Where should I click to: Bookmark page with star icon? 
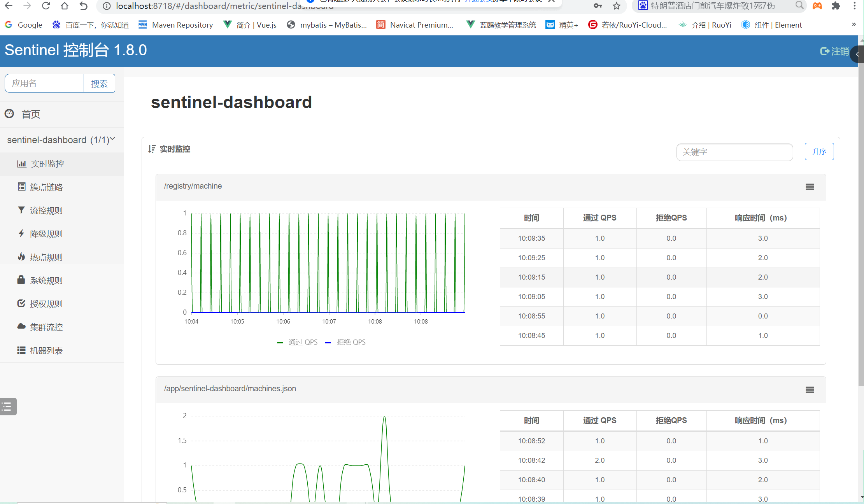pyautogui.click(x=617, y=6)
